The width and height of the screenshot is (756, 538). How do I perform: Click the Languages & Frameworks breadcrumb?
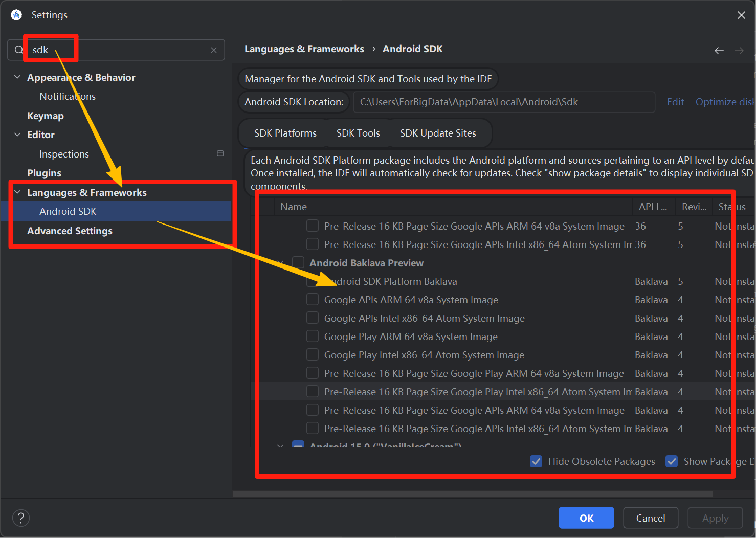(304, 49)
